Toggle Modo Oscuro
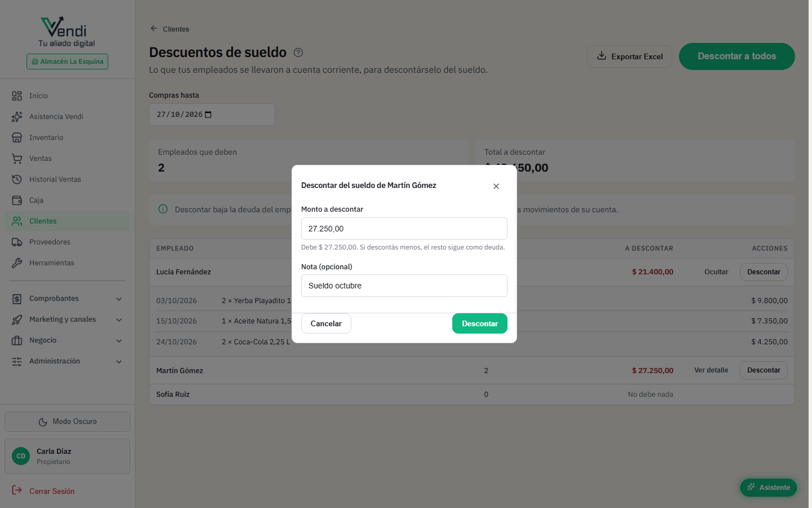This screenshot has width=812, height=508. coord(67,422)
